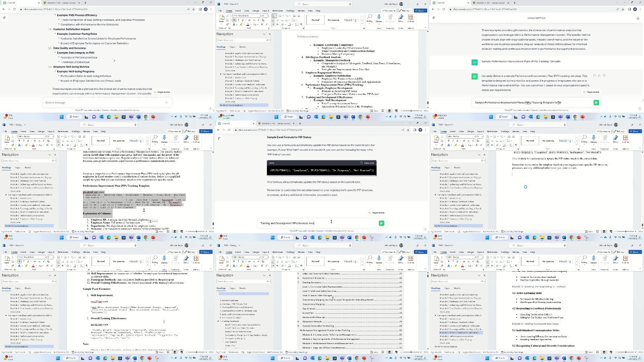
Task: Open Insert tab in Leadership Competency Word window
Action: coord(238,11)
